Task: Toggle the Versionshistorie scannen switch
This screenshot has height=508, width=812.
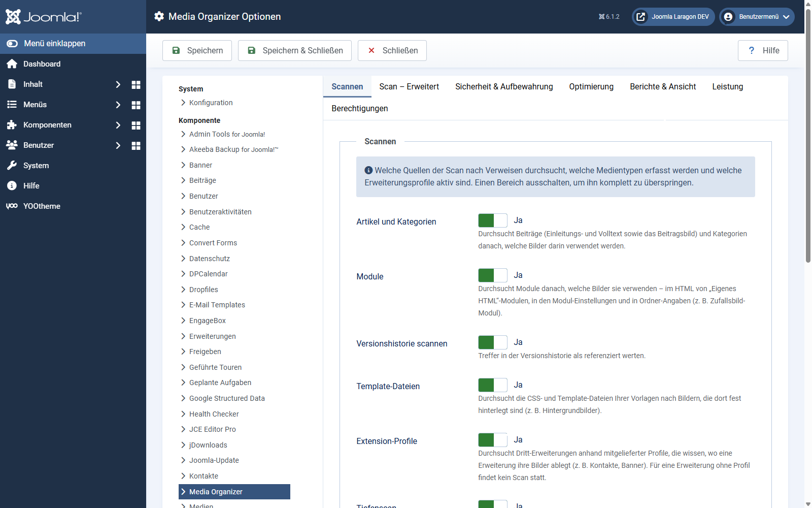Action: (493, 342)
